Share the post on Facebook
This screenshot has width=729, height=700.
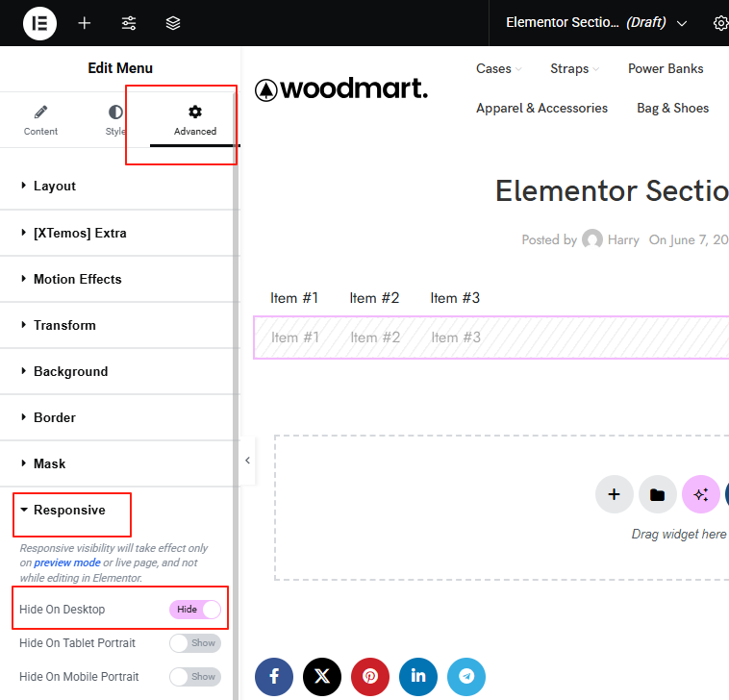274,677
